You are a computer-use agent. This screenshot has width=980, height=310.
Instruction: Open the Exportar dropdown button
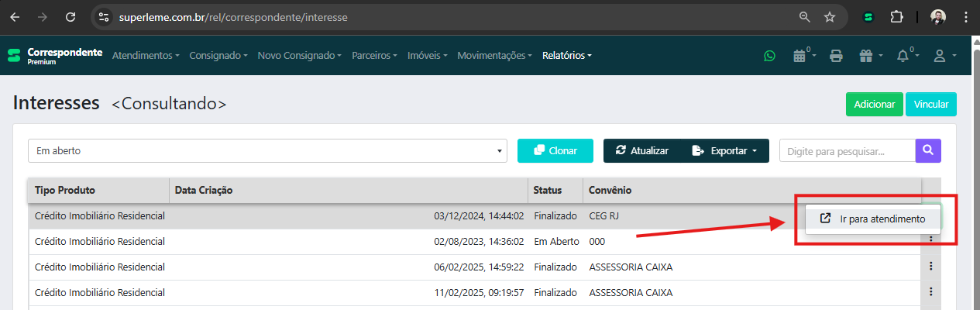(724, 150)
